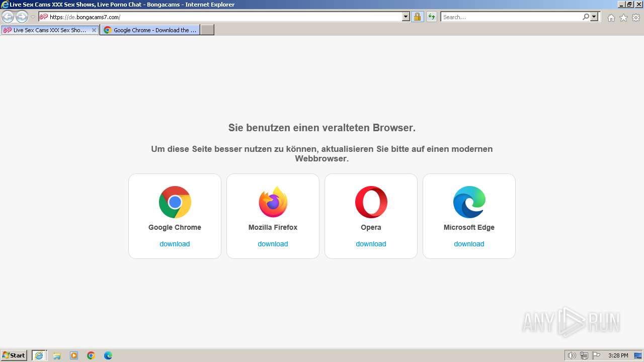
Task: Click the Mozilla Firefox logo icon
Action: tap(273, 202)
